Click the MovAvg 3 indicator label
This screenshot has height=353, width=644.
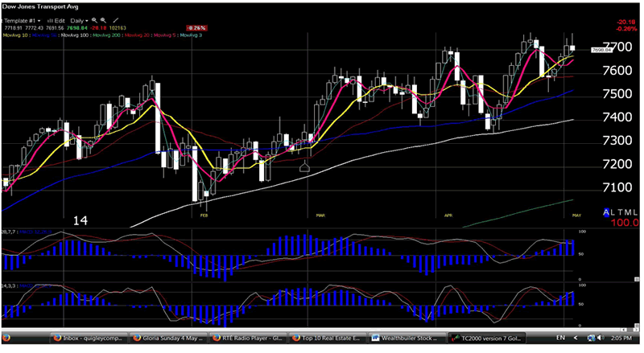[x=192, y=35]
